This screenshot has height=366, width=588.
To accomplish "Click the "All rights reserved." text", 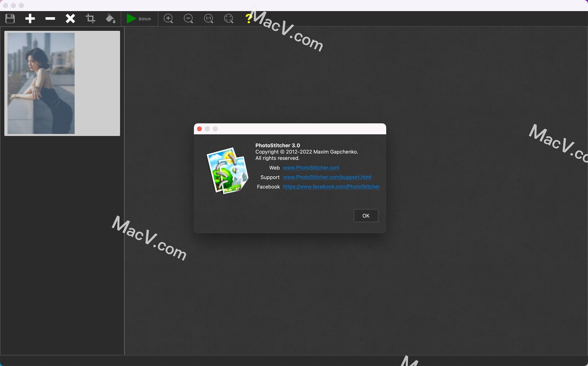I will 277,158.
